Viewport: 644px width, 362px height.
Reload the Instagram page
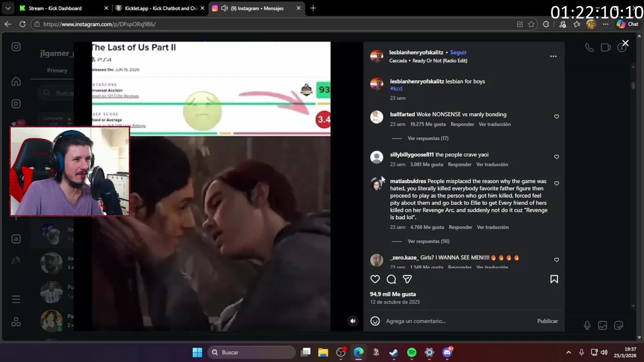click(x=22, y=24)
